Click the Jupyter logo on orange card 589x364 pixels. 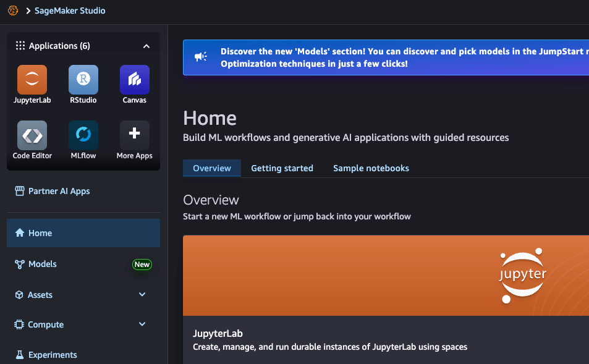pyautogui.click(x=522, y=276)
